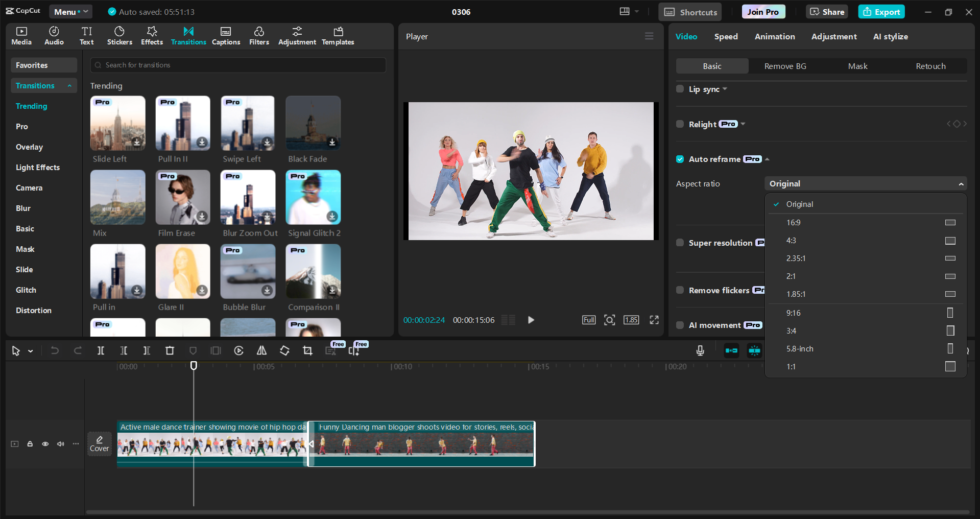Open the Menu dropdown in the top bar
Image resolution: width=980 pixels, height=519 pixels.
(70, 11)
